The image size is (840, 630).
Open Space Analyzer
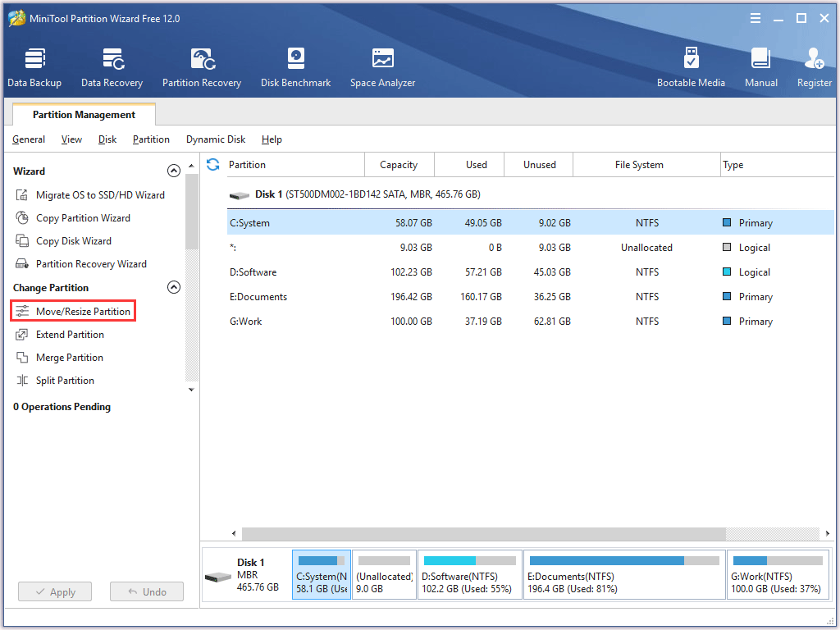pos(382,67)
